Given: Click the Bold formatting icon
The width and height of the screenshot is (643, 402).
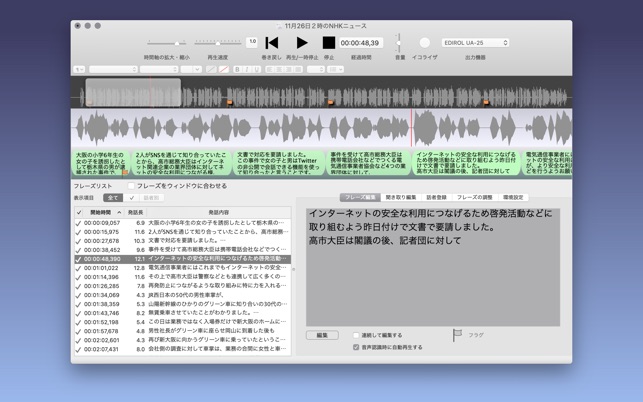Looking at the screenshot, I should [x=237, y=69].
